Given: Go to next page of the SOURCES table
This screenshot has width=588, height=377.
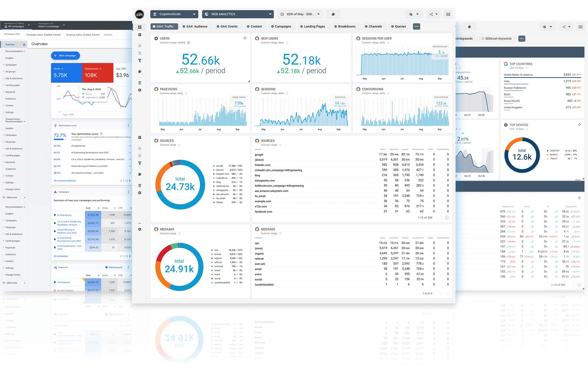Looking at the screenshot, I should click(x=447, y=217).
